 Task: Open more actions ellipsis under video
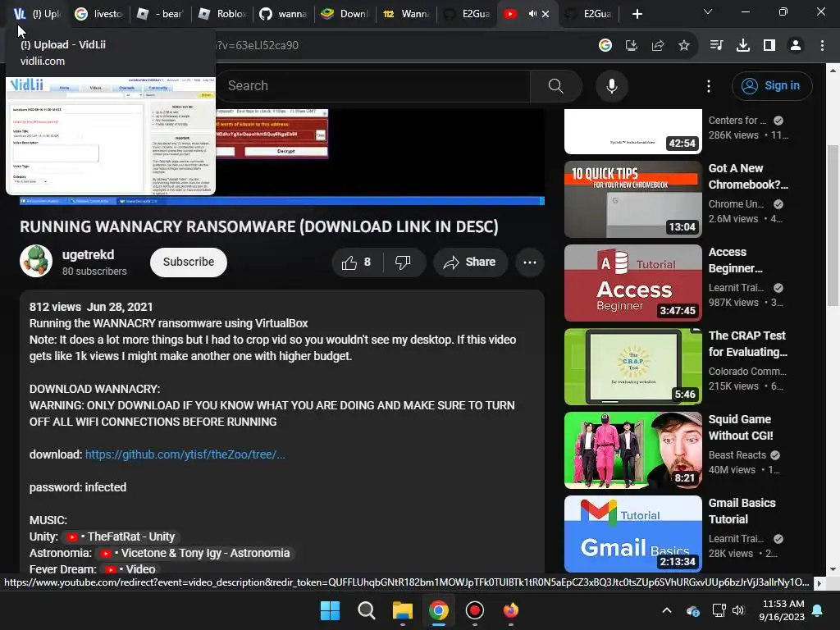[529, 262]
